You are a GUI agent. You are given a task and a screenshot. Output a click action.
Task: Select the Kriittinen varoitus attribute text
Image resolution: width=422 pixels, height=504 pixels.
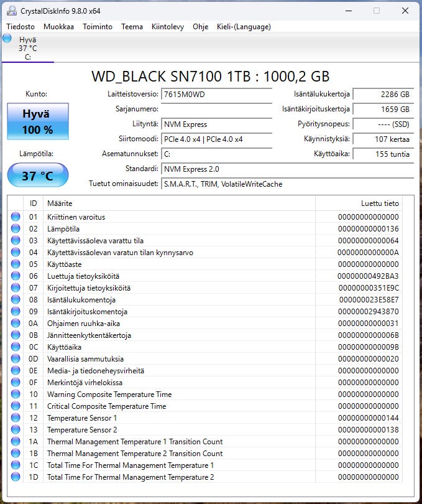point(76,217)
